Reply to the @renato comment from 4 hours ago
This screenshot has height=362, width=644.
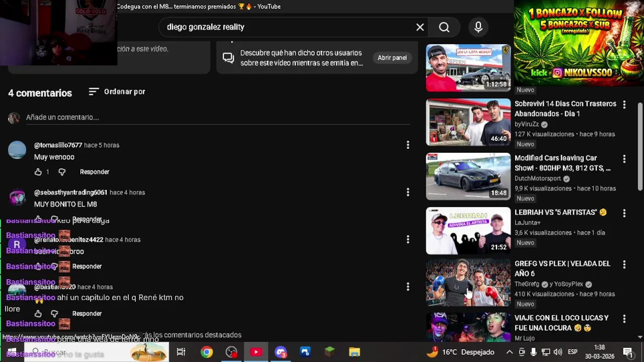(x=87, y=266)
